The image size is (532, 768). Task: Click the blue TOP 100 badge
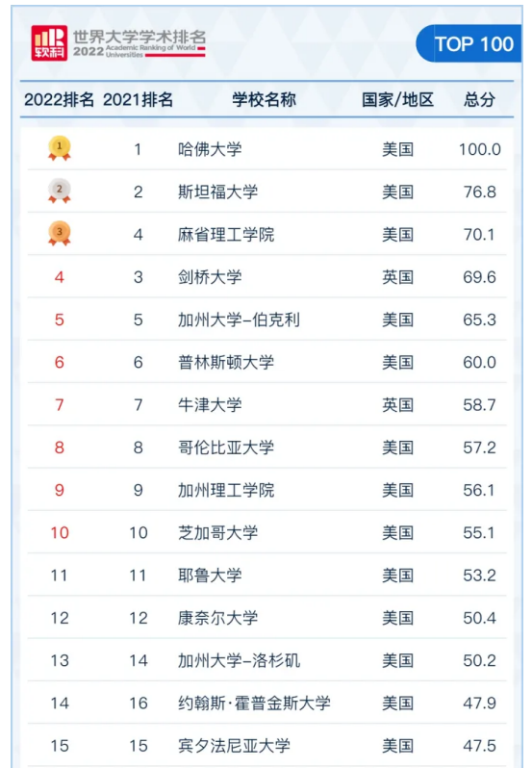point(469,43)
